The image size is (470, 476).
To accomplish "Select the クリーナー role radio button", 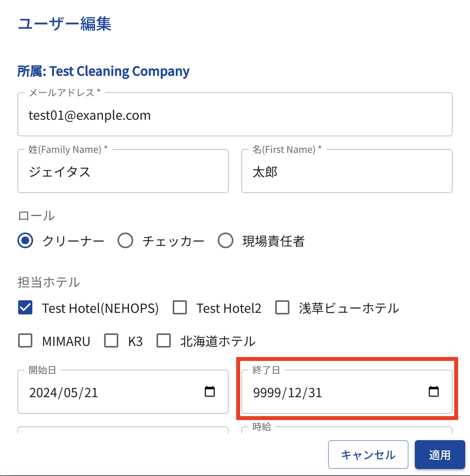I will point(26,240).
